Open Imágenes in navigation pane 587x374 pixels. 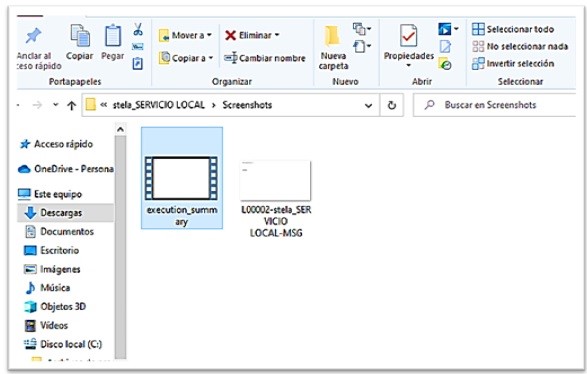click(x=52, y=269)
